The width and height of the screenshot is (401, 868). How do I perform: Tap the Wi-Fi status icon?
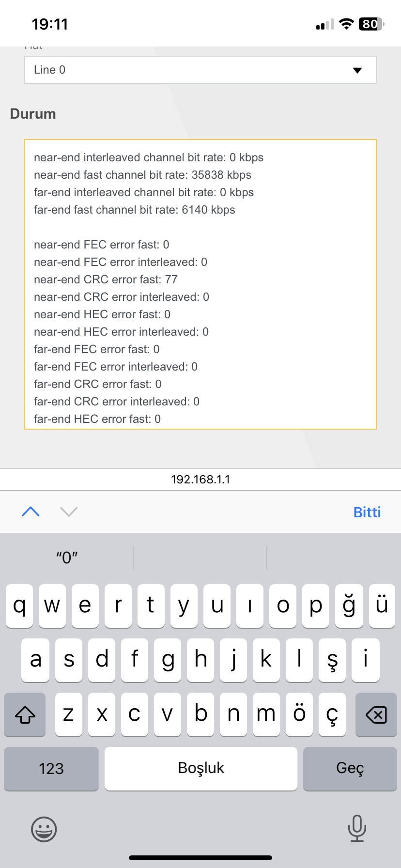click(346, 24)
